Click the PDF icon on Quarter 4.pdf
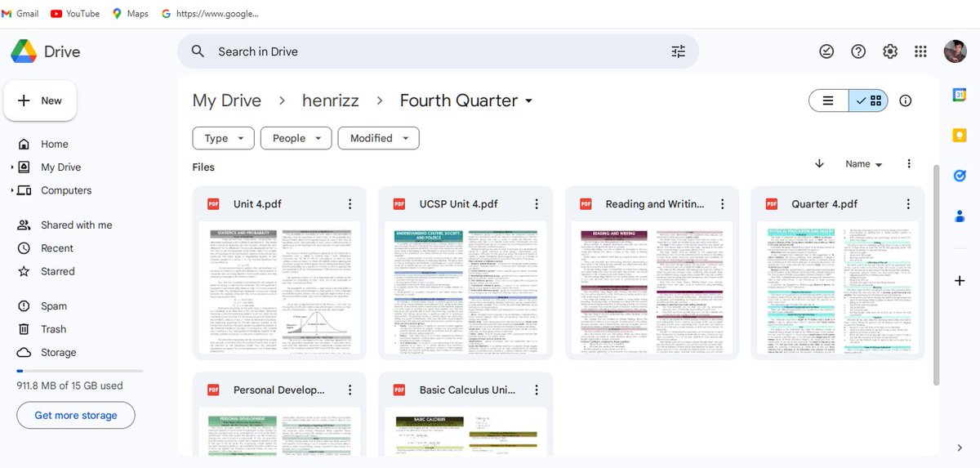980x468 pixels. 772,204
